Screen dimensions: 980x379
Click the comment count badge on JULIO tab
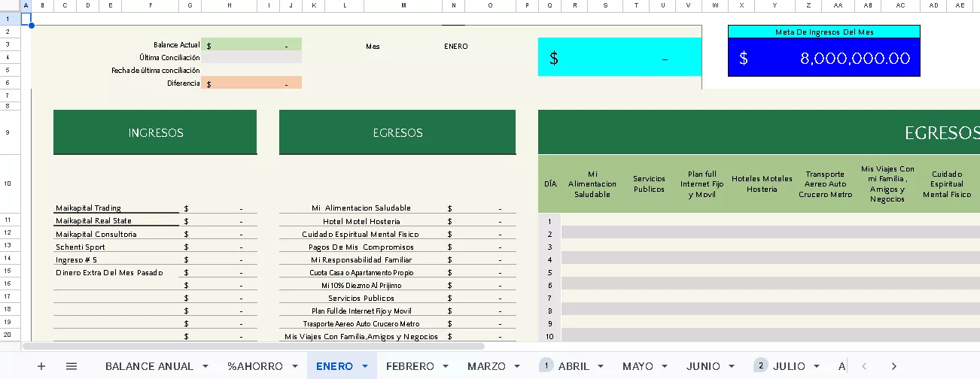point(761,365)
